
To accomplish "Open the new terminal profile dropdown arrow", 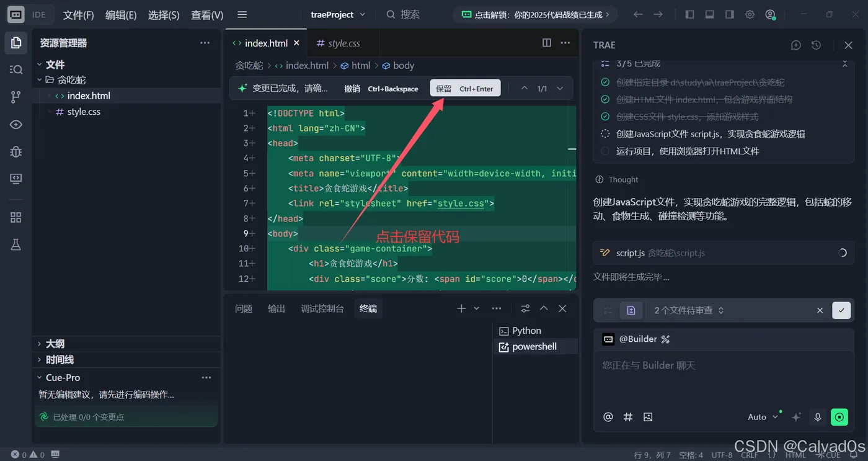I will coord(477,308).
